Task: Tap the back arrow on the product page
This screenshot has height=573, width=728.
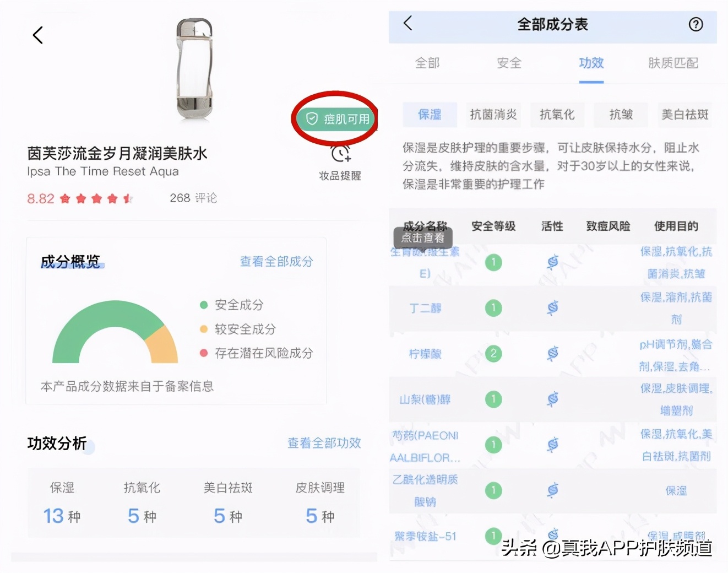Action: 37,34
